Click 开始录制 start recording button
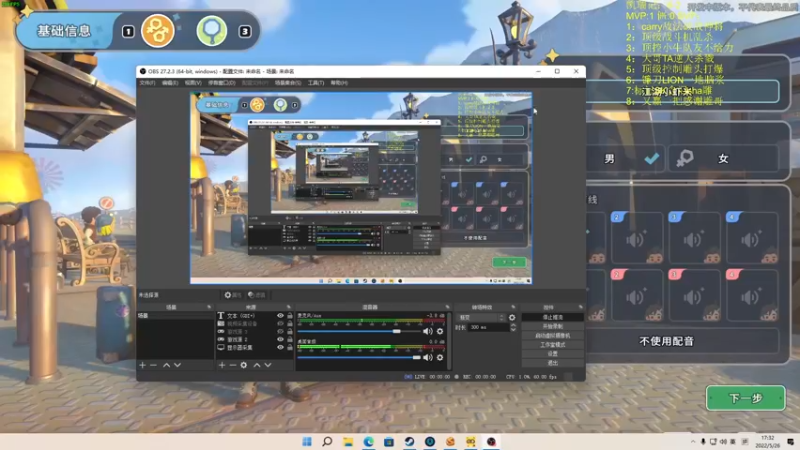 [x=553, y=327]
